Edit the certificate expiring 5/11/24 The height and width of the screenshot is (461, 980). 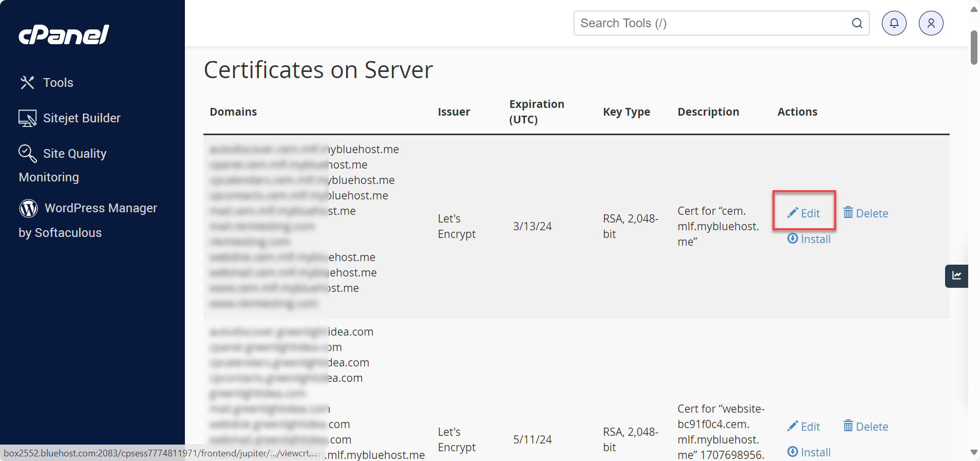tap(804, 427)
